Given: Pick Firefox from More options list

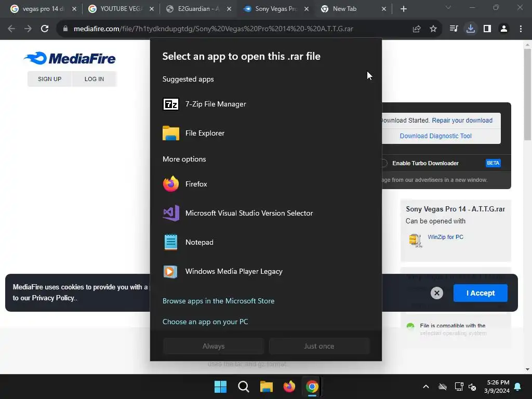Looking at the screenshot, I should click(266, 184).
